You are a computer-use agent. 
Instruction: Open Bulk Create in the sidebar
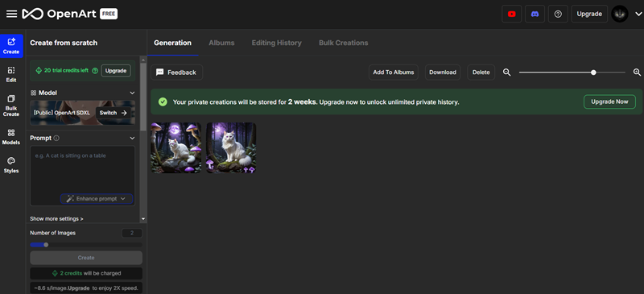[x=11, y=106]
